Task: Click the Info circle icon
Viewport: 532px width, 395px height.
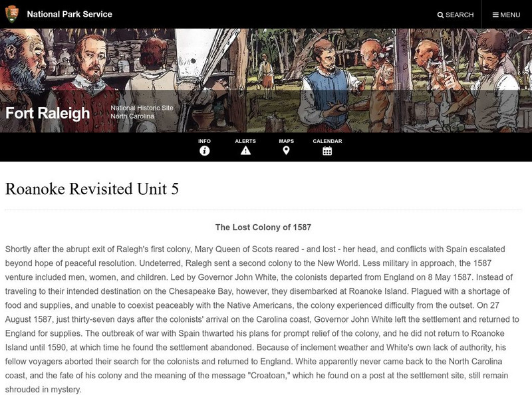Action: coord(204,151)
